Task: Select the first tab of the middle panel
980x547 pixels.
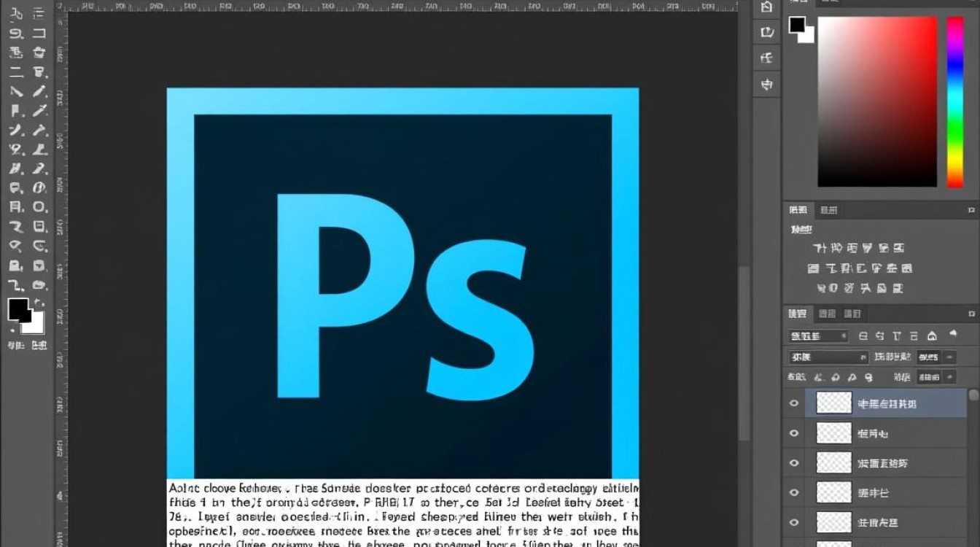Action: point(798,210)
